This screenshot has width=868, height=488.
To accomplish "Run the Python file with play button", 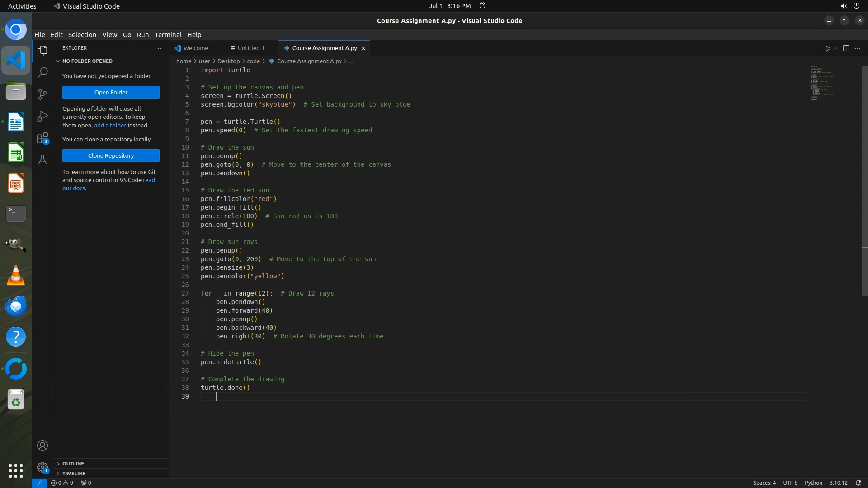I will pyautogui.click(x=827, y=48).
